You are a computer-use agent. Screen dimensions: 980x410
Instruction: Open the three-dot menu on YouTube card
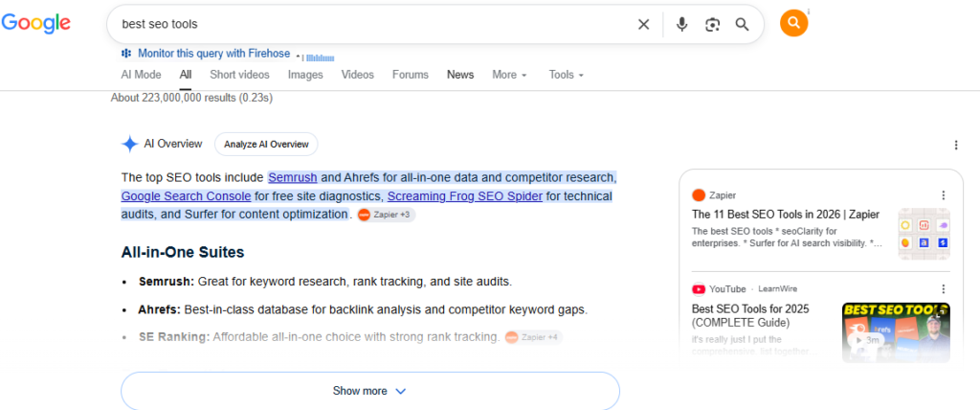coord(944,289)
